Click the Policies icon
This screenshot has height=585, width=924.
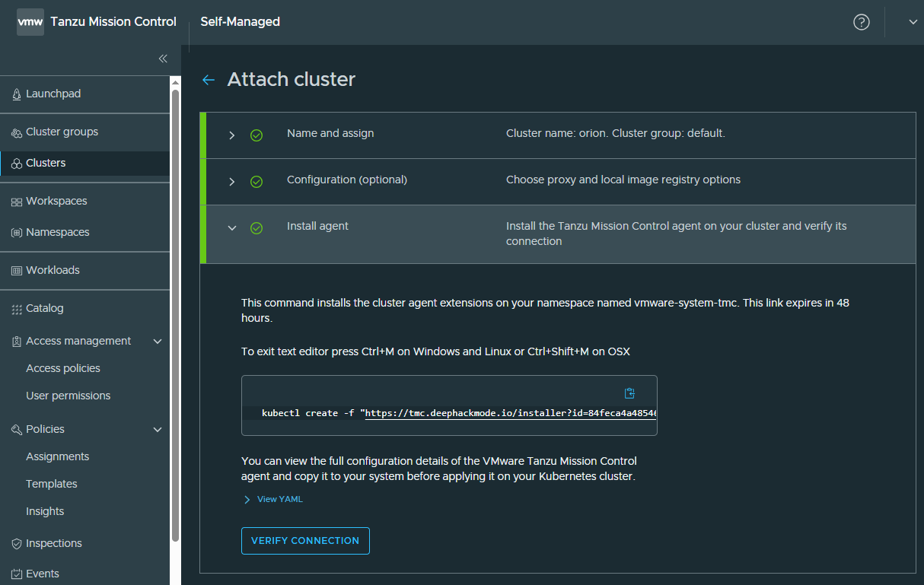17,430
